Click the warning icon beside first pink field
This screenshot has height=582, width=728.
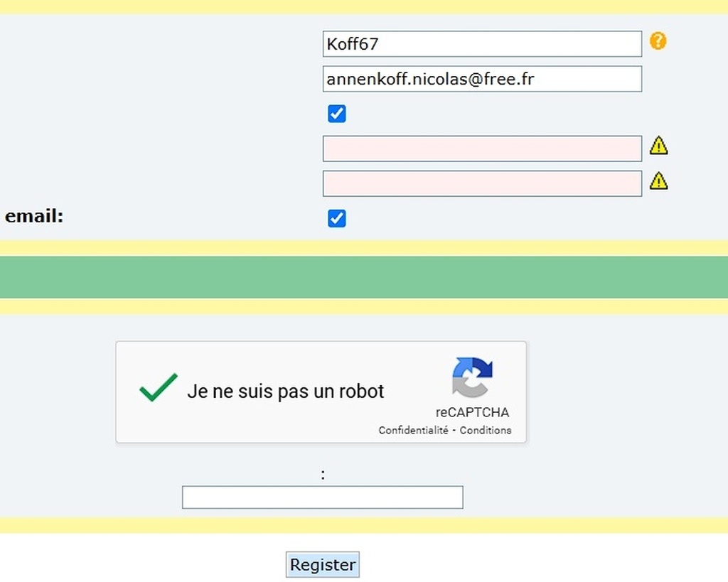click(x=658, y=145)
